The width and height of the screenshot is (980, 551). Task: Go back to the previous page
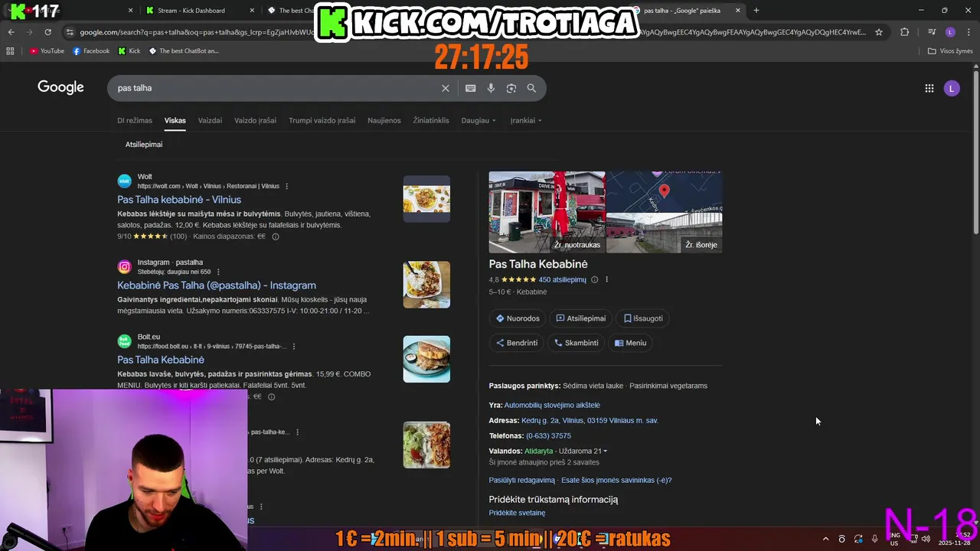(x=11, y=32)
